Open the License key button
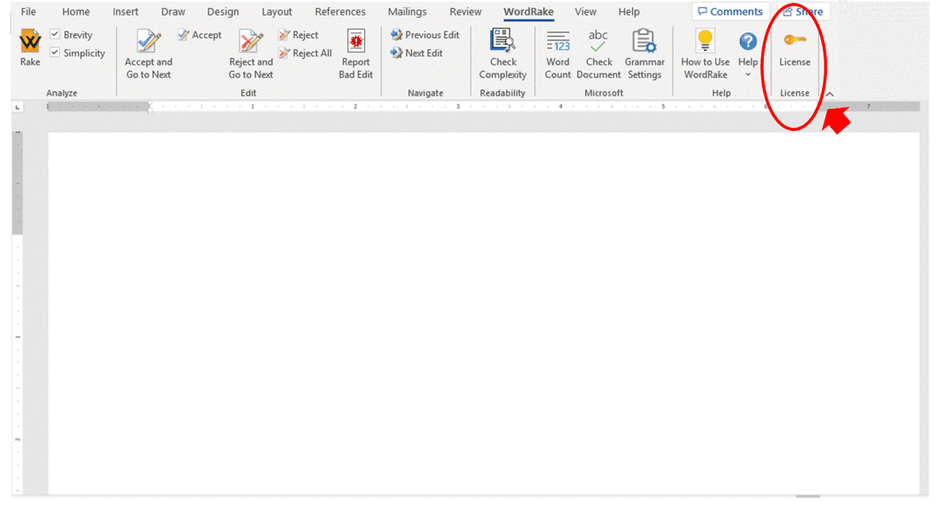 tap(795, 49)
